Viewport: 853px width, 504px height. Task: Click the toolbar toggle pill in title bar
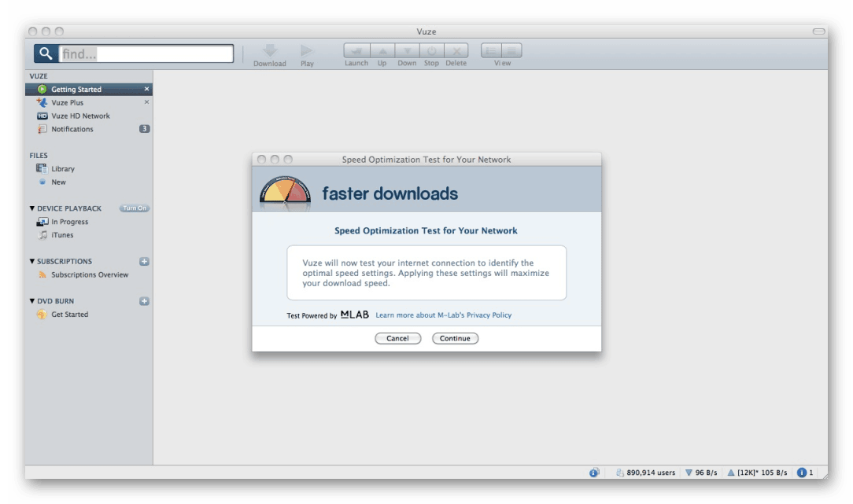click(x=818, y=31)
